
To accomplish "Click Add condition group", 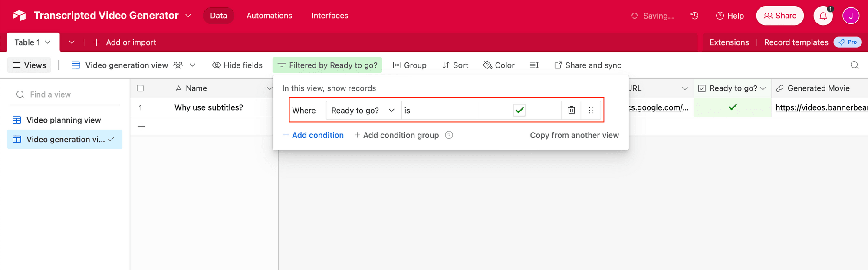I will coord(397,135).
